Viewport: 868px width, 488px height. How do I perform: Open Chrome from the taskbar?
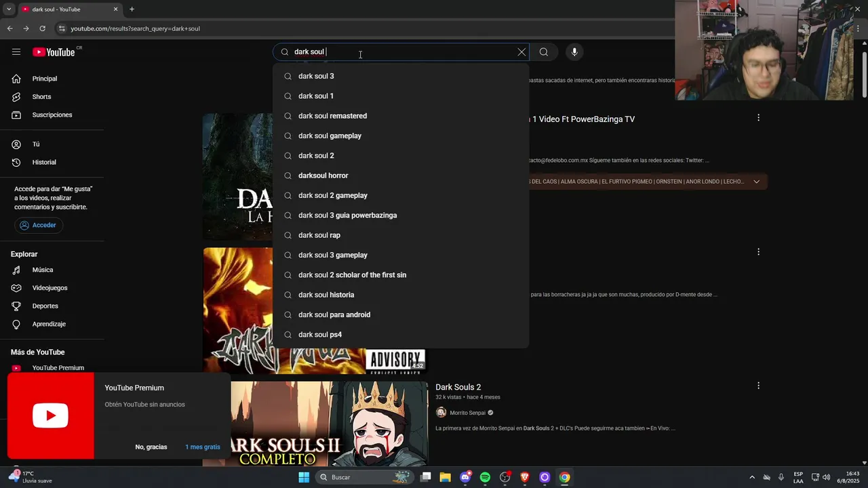[x=564, y=477]
